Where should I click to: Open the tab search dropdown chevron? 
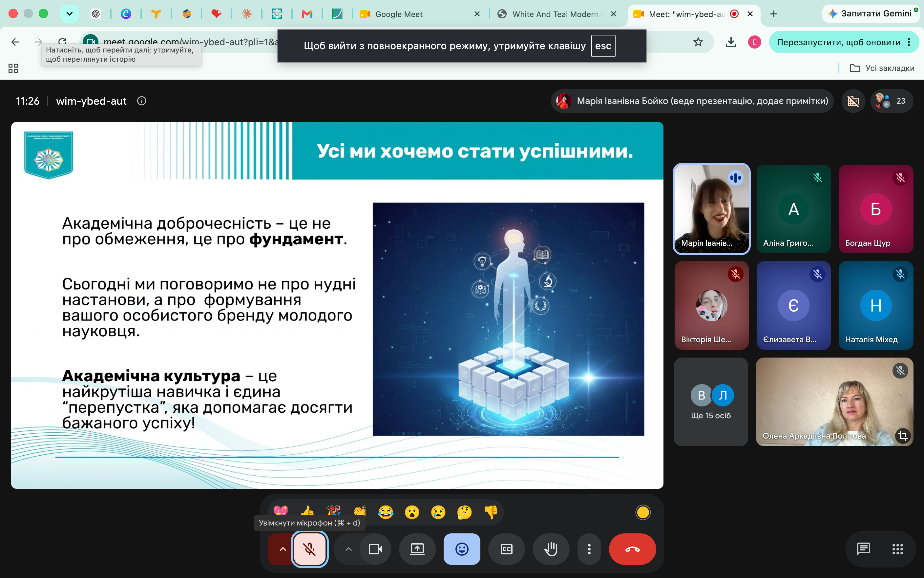[x=69, y=14]
